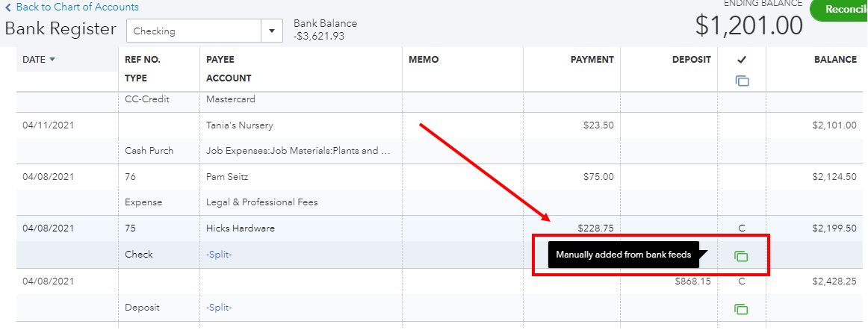This screenshot has height=330, width=868.
Task: Click green bank feed icon on Deposit row
Action: click(x=741, y=308)
